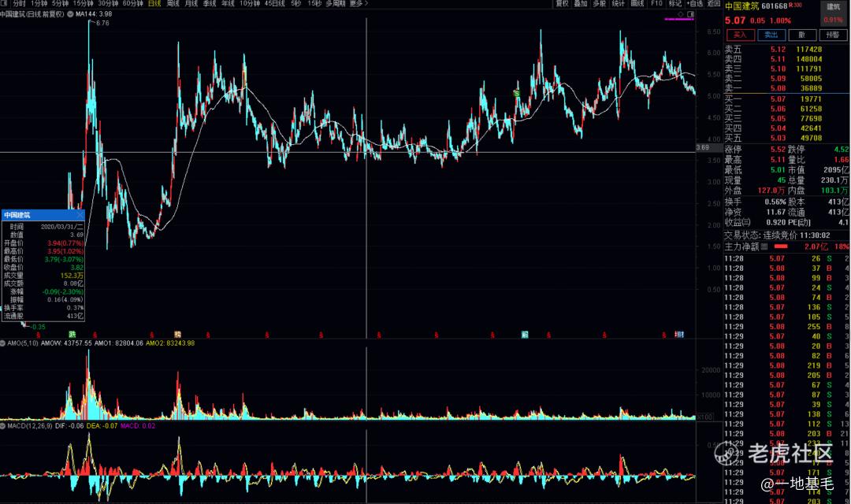
Task: Open the 多周期 multi-period view
Action: pos(336,3)
